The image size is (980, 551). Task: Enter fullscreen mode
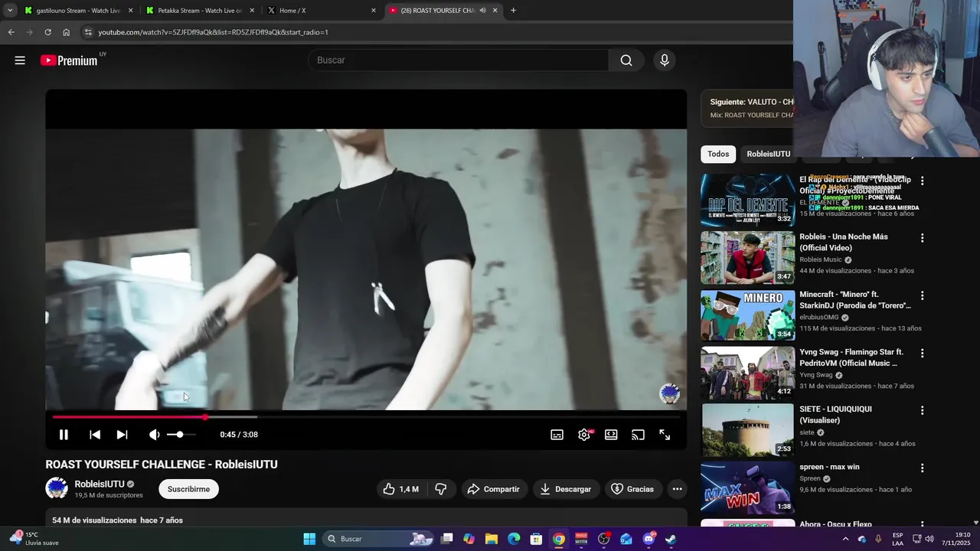(x=665, y=435)
